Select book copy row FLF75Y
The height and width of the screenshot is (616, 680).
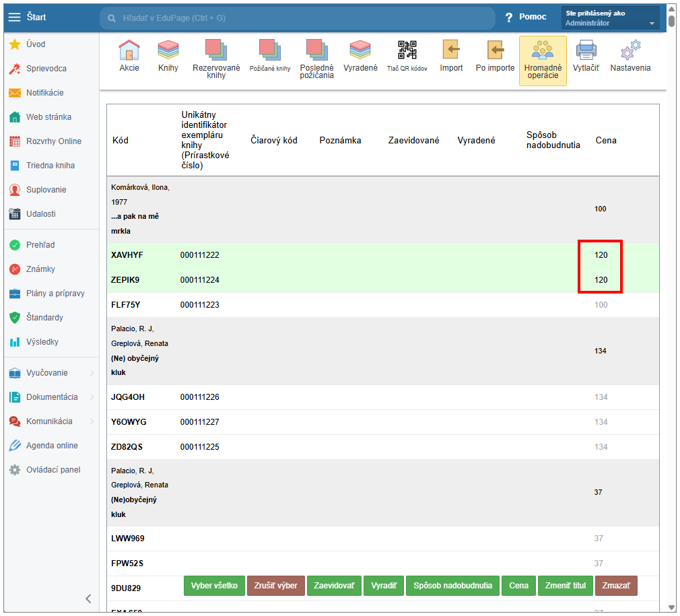click(126, 305)
